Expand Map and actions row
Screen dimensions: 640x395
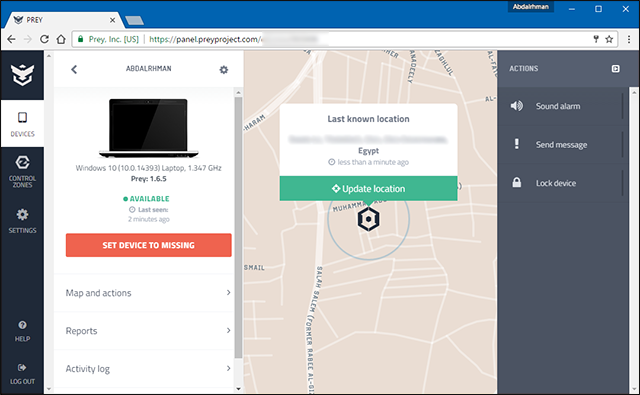pyautogui.click(x=149, y=293)
